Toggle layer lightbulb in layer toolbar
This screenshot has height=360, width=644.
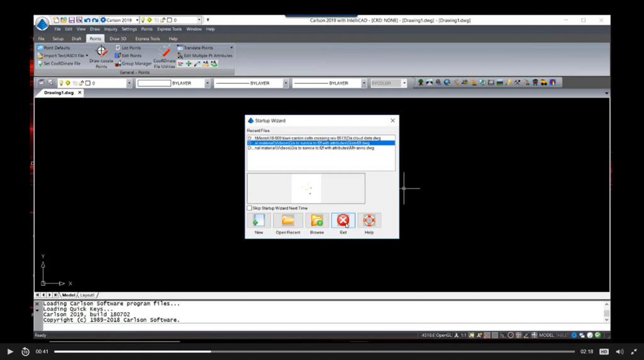61,83
